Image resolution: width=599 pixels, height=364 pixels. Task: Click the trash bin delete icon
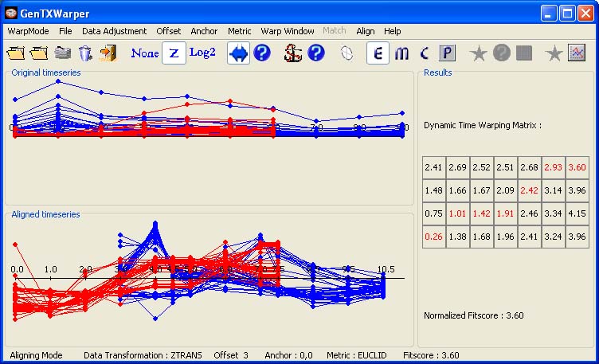pyautogui.click(x=85, y=53)
